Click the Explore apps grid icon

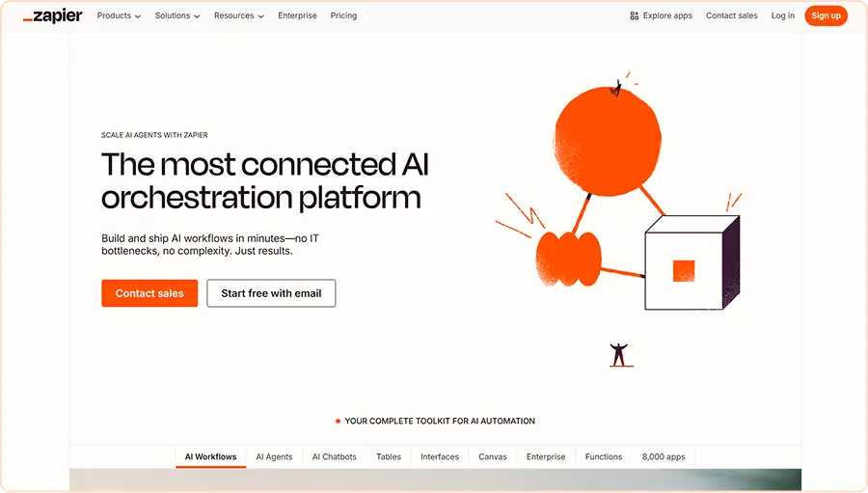pyautogui.click(x=635, y=15)
